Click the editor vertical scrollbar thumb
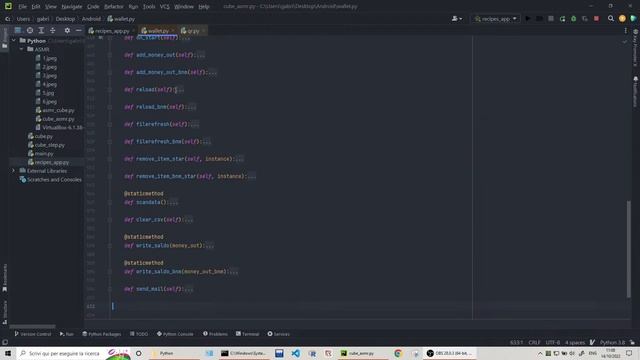 coord(629,249)
